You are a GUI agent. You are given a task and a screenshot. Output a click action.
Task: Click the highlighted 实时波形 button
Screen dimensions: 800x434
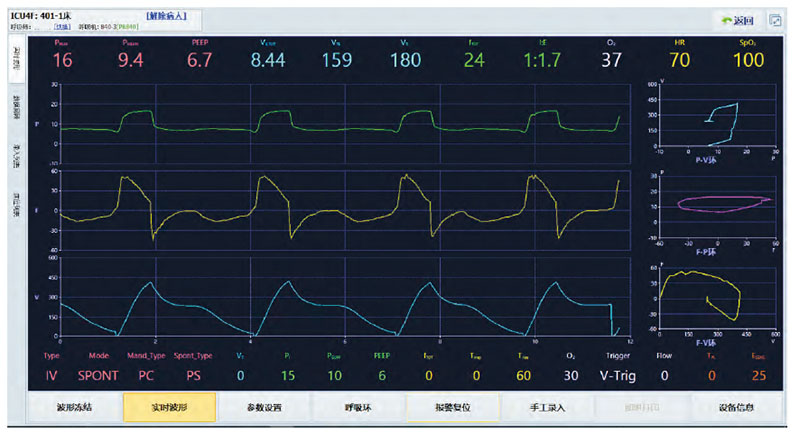[169, 407]
